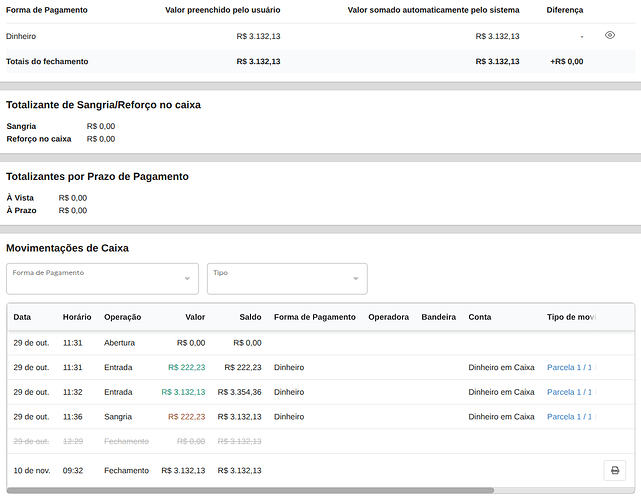
Task: Click the arrow in Forma de Pagamento filter
Action: 187,279
